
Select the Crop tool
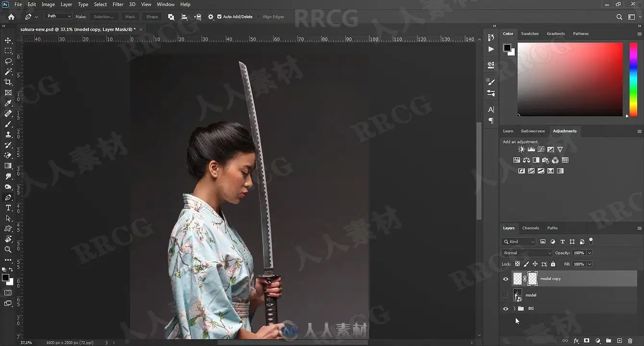pyautogui.click(x=8, y=82)
